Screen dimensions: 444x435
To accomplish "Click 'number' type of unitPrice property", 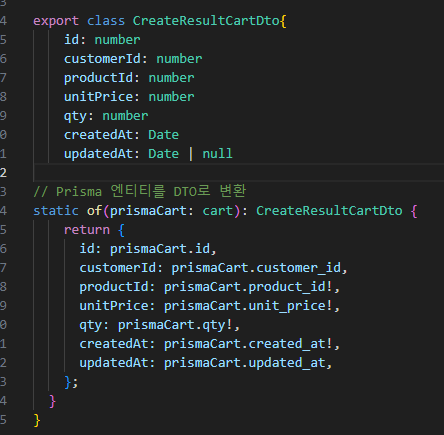I will pos(171,97).
